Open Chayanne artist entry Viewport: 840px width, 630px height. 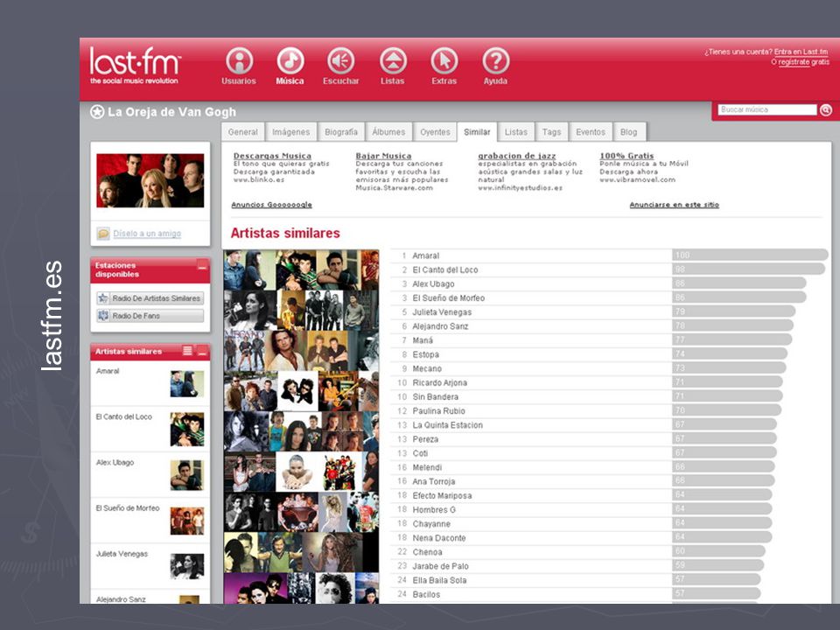[x=431, y=524]
